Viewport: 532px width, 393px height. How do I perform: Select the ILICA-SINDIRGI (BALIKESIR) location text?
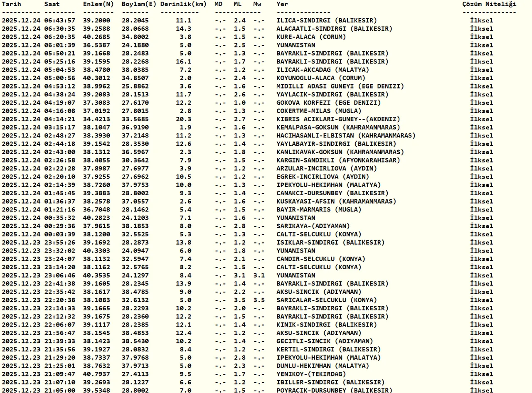tap(327, 20)
